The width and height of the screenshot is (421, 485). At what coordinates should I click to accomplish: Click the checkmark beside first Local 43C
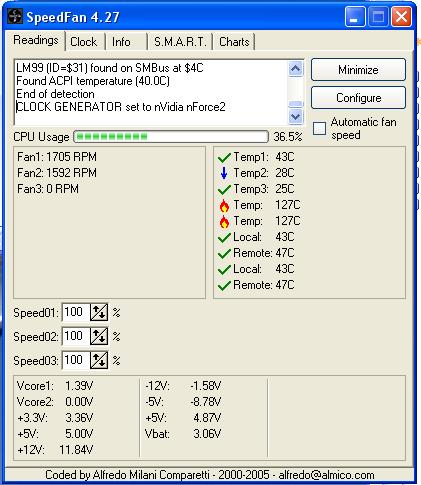(x=224, y=237)
